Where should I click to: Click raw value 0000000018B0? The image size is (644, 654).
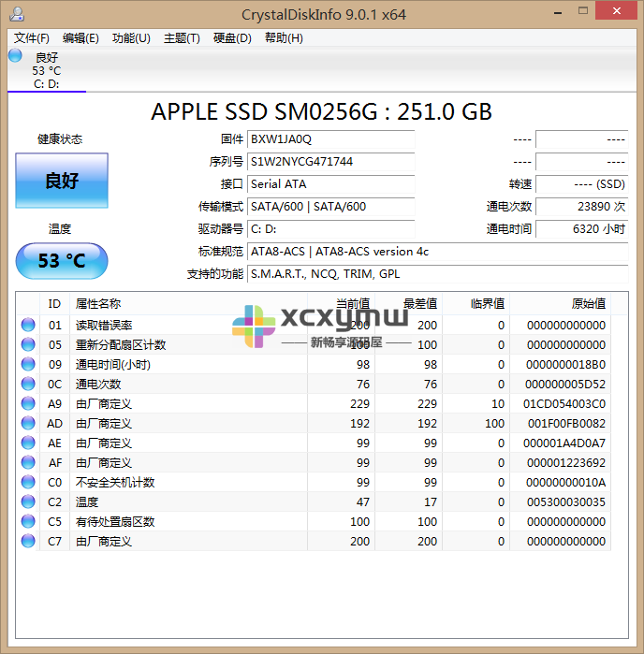coord(565,365)
